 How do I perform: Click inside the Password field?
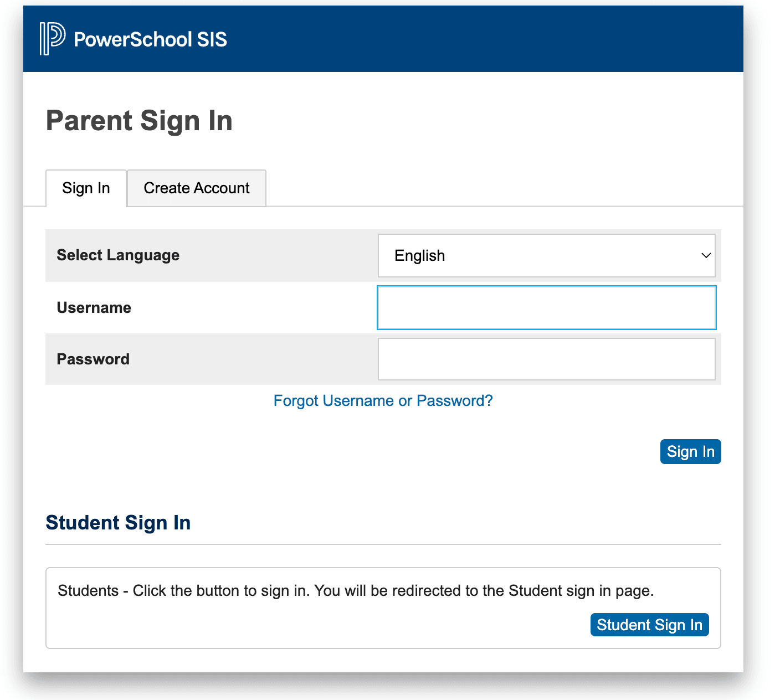546,359
